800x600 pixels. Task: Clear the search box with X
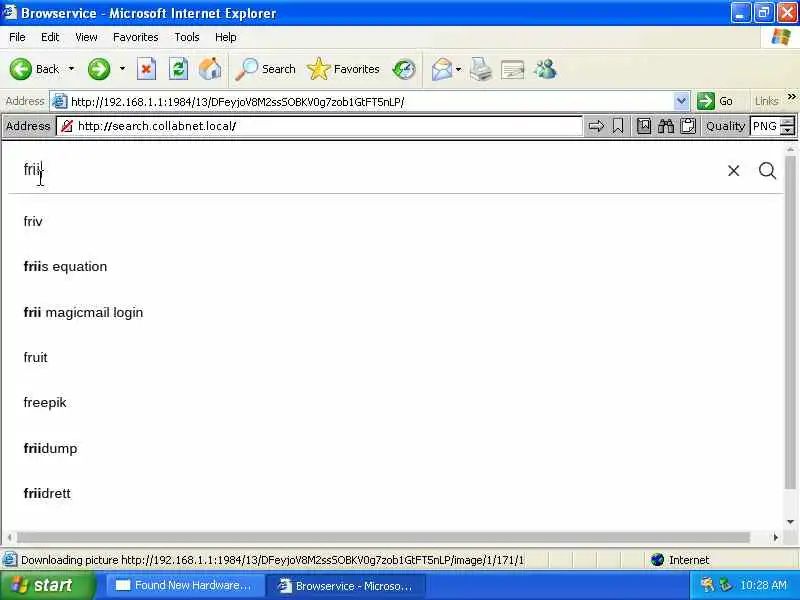pos(733,170)
